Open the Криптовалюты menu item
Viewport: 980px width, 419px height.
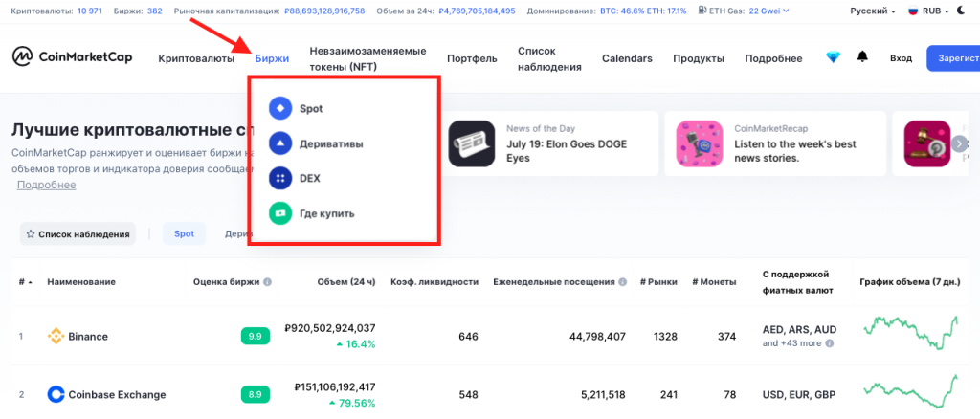click(x=196, y=58)
